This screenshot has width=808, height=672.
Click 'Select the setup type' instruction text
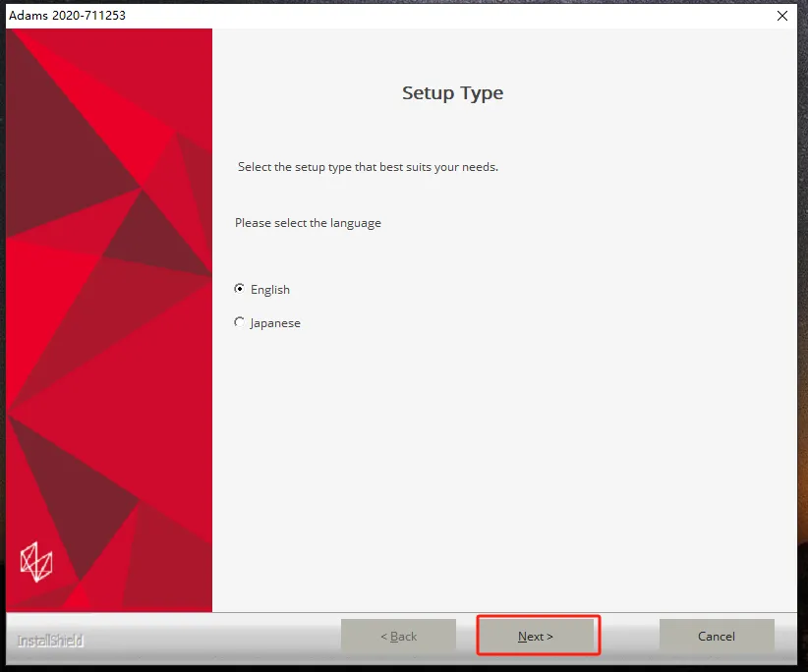(368, 167)
